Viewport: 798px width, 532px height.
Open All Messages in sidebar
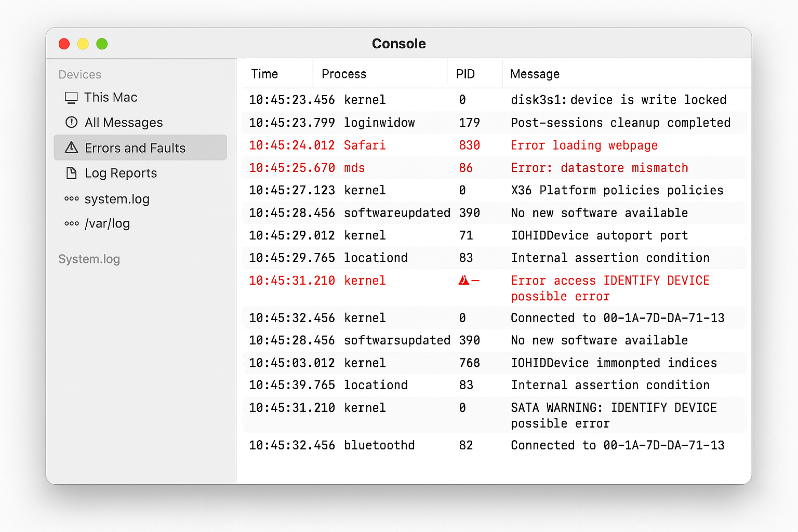click(140, 123)
